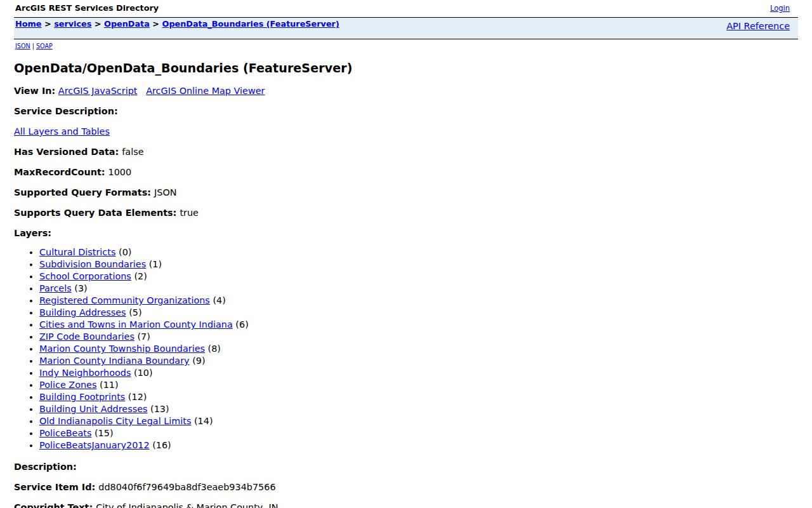Click the Supports Query Data Elements label
Image resolution: width=812 pixels, height=508 pixels.
pos(95,213)
